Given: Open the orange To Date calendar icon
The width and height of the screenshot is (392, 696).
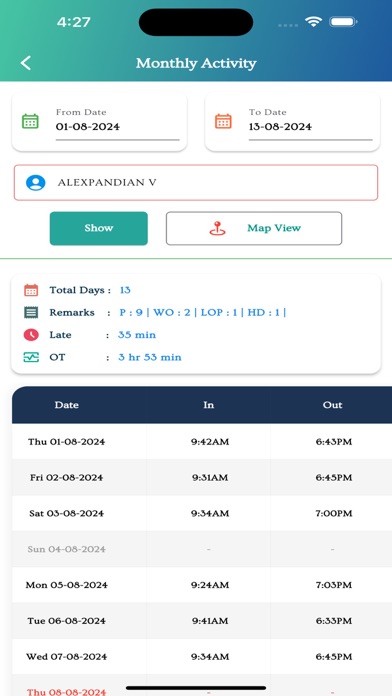Looking at the screenshot, I should pyautogui.click(x=223, y=121).
